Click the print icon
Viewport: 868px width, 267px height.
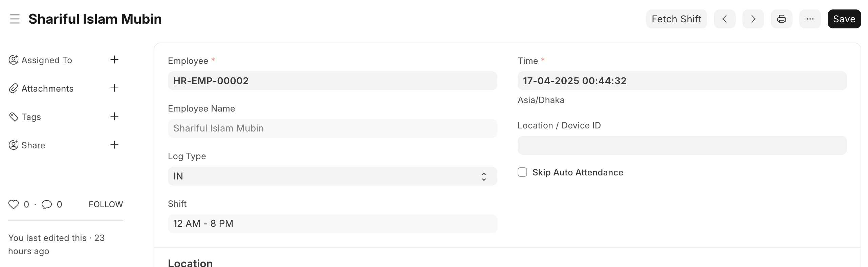[781, 19]
